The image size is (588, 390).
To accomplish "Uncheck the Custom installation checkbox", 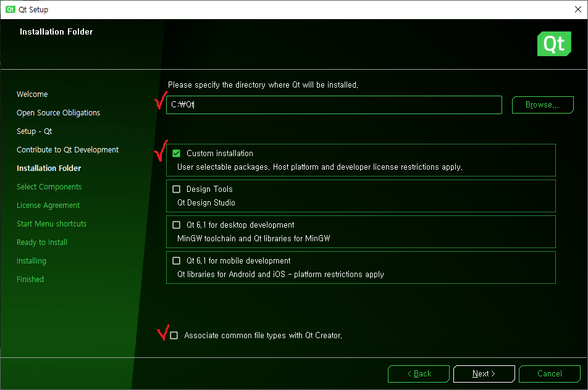I will (177, 154).
